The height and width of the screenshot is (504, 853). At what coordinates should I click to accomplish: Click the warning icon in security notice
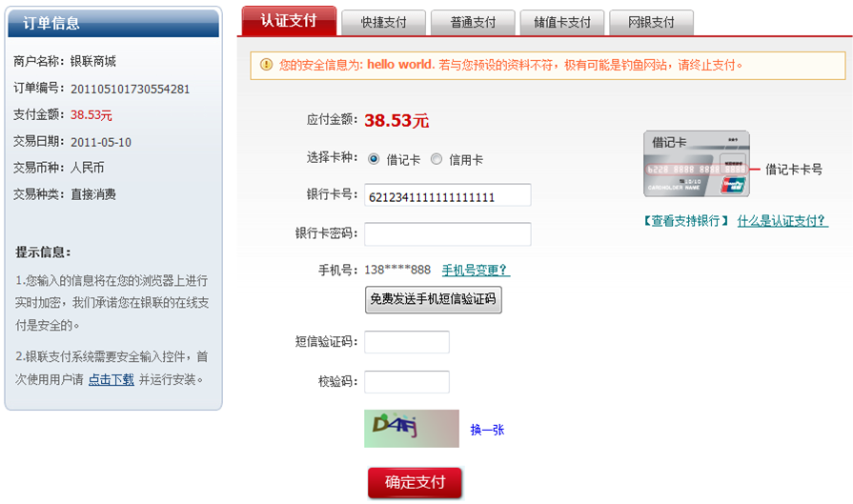(266, 65)
